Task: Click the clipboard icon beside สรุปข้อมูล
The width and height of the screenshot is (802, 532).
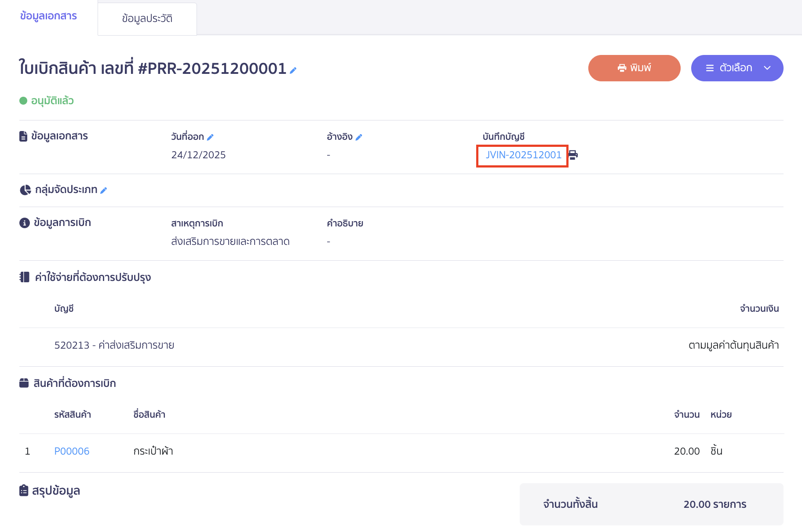Action: (24, 490)
